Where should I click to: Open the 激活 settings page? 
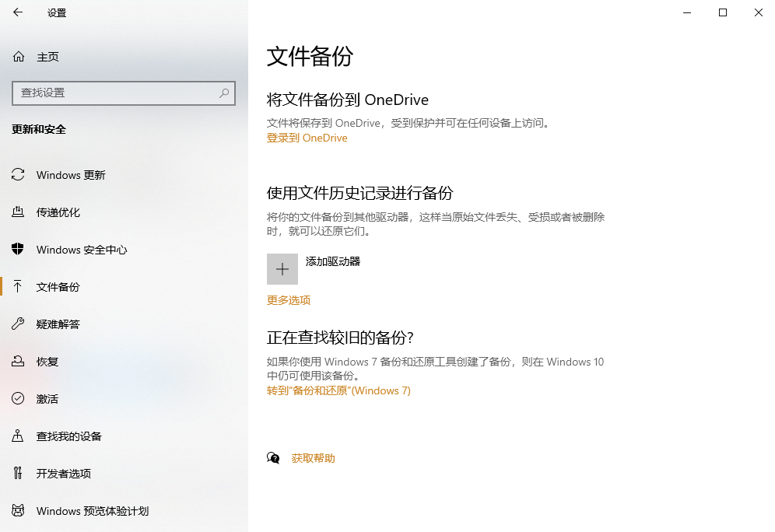click(x=47, y=399)
